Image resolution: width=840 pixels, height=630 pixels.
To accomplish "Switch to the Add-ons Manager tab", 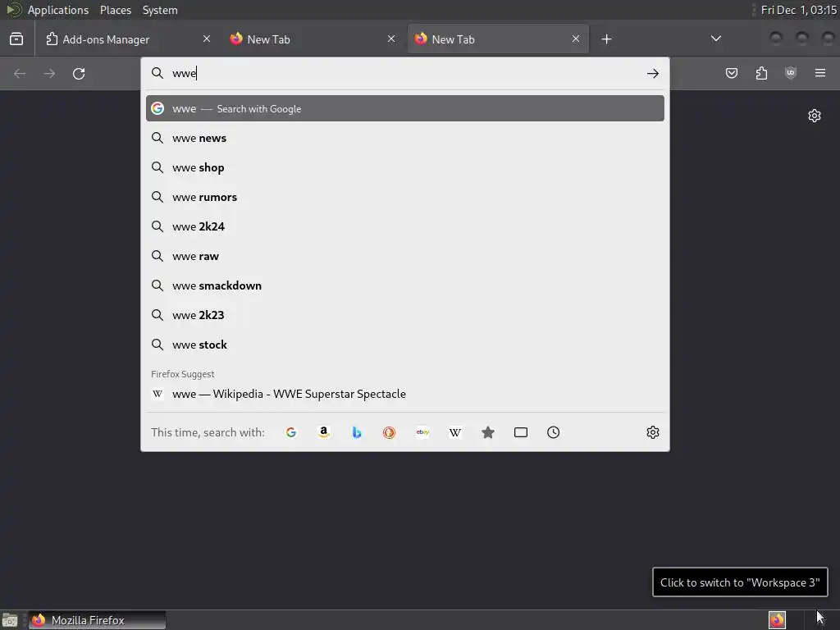I will coord(129,39).
